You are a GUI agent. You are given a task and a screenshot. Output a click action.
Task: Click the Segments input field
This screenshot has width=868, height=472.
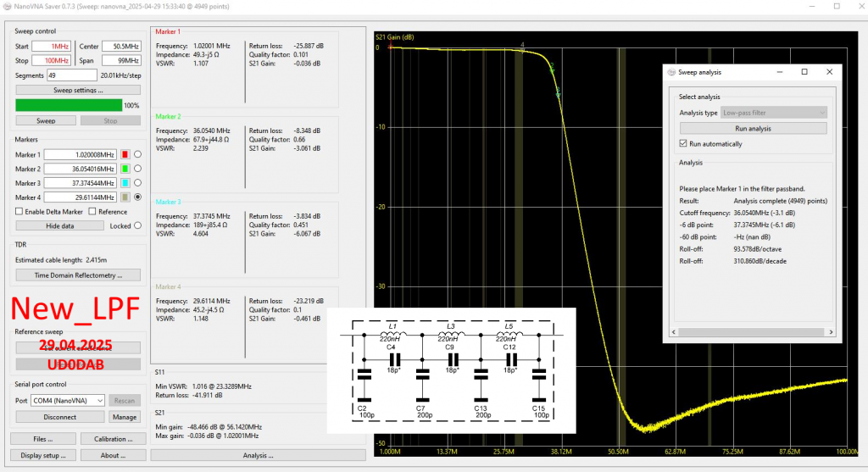pos(72,75)
